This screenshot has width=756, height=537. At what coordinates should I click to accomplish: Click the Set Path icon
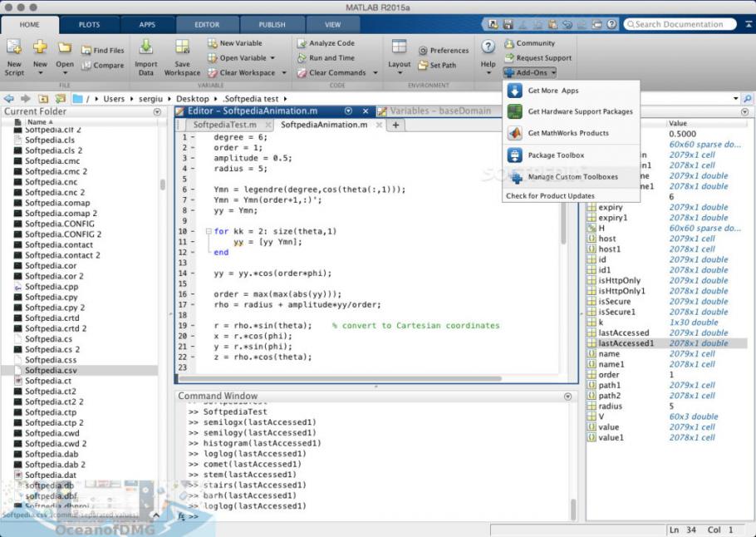pos(441,65)
